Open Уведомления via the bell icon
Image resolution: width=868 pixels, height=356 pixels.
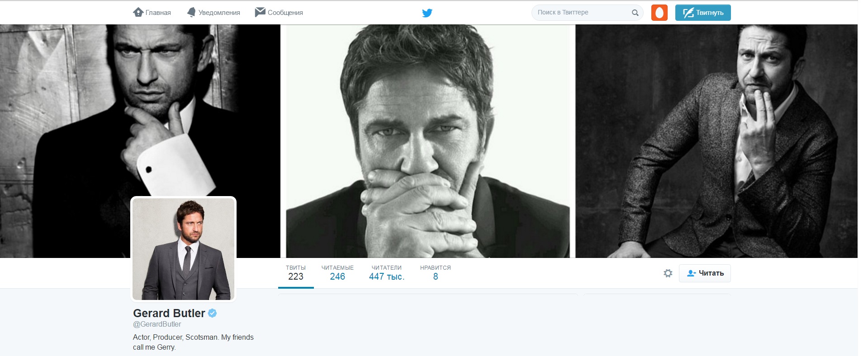pyautogui.click(x=191, y=12)
